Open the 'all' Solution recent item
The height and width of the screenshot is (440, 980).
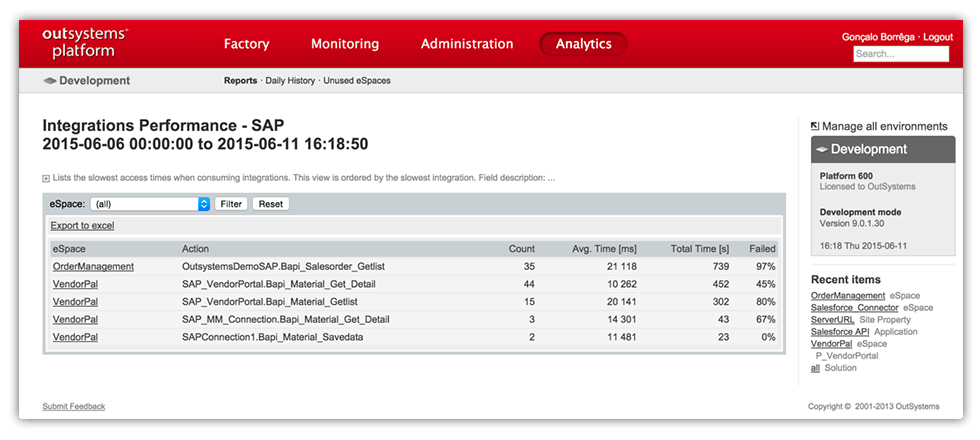coord(815,368)
